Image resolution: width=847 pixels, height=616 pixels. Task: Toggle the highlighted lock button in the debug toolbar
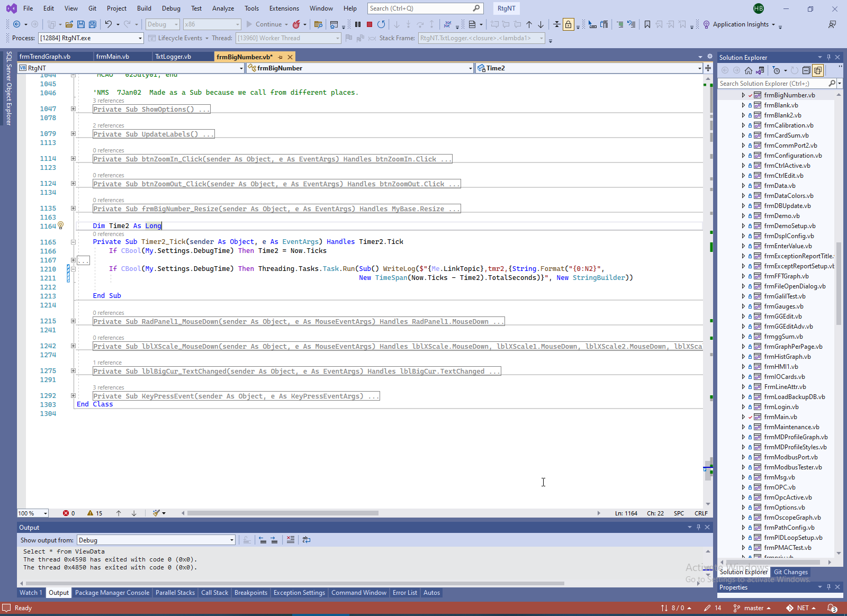(x=569, y=24)
